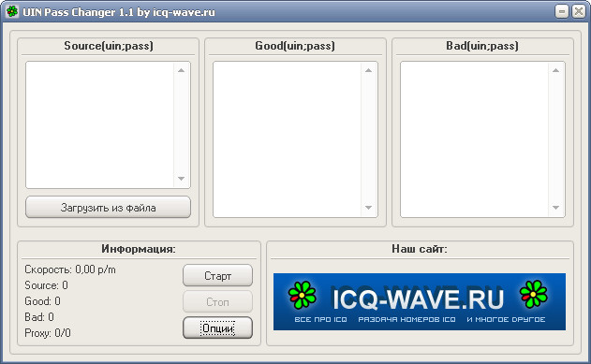Click the left flower logo on ICQ-WAVE banner

303,295
